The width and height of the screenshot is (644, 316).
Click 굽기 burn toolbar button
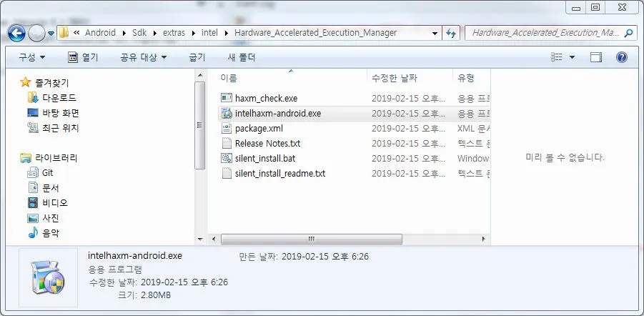click(x=197, y=57)
